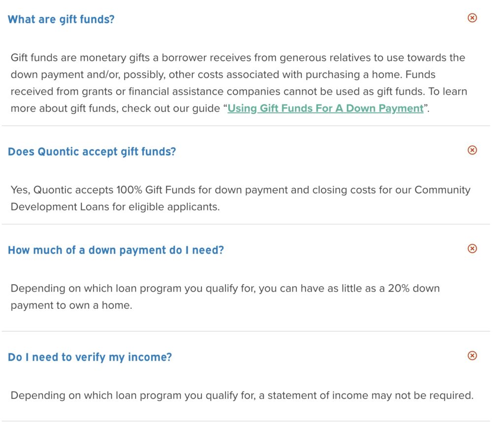504x430 pixels.
Task: Click the answer about income statement requirement
Action: (241, 396)
